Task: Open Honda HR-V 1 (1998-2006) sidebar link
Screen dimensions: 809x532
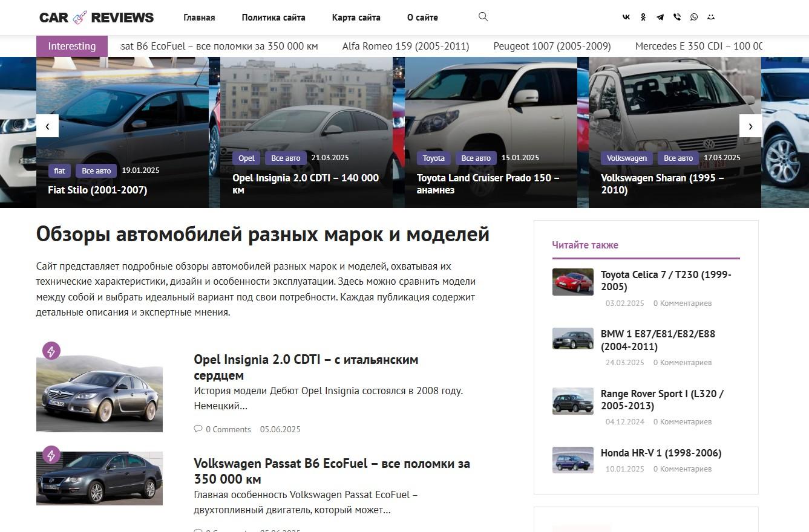Action: [x=661, y=453]
